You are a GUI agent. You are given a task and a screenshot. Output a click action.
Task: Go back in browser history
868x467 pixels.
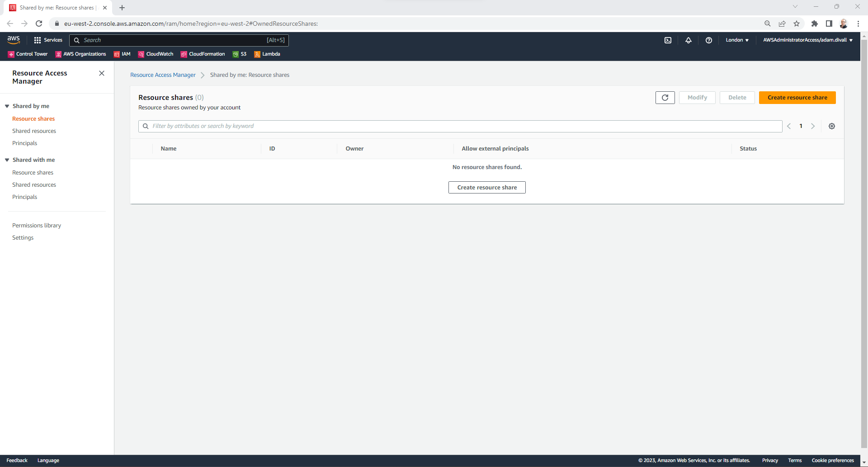10,24
